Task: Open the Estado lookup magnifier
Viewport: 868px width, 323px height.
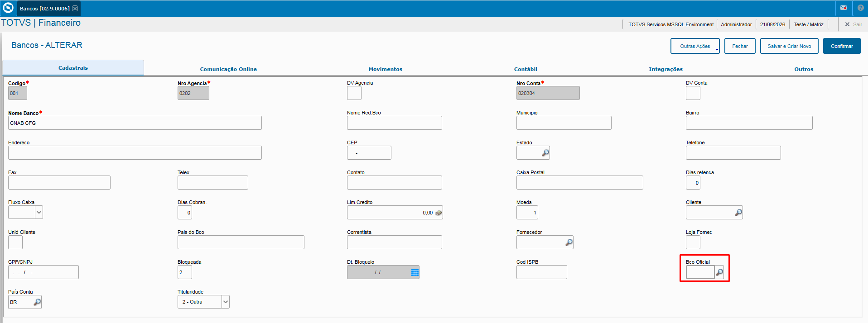Action: tap(545, 153)
